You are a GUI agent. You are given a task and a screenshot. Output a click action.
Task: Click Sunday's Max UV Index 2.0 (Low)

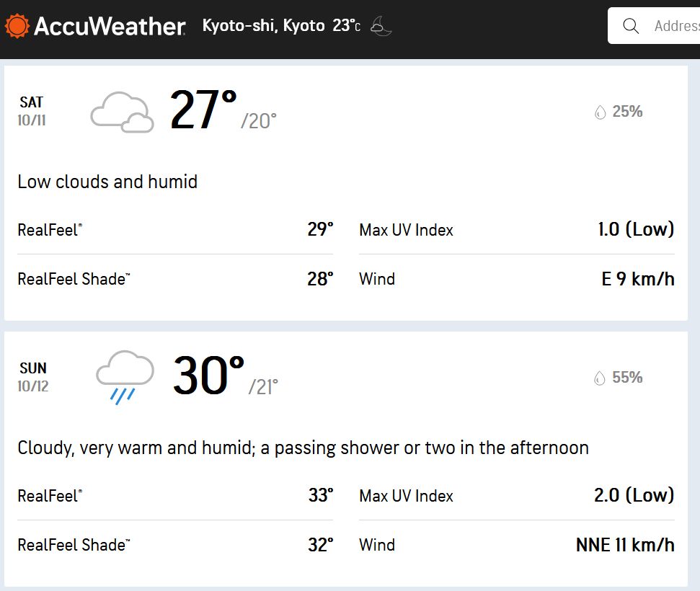point(634,495)
